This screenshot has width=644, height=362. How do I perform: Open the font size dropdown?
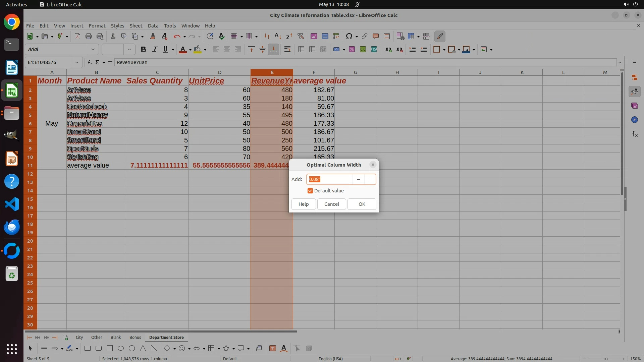[x=129, y=50]
